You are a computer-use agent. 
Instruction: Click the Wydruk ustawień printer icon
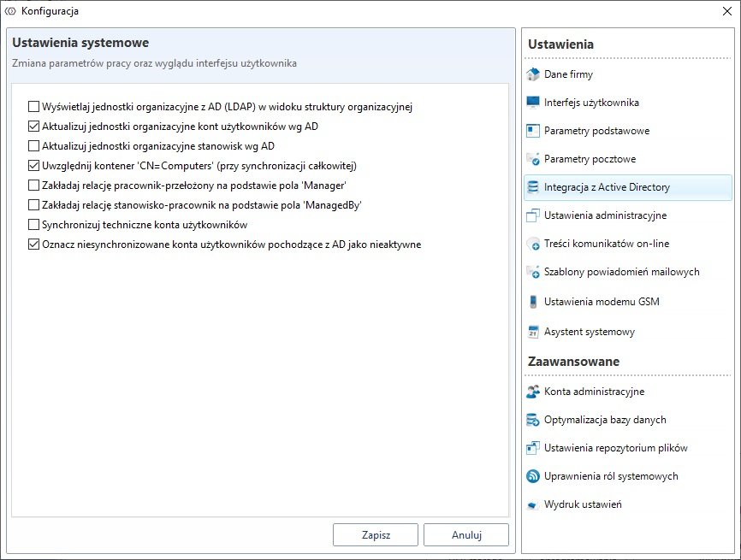coord(533,504)
